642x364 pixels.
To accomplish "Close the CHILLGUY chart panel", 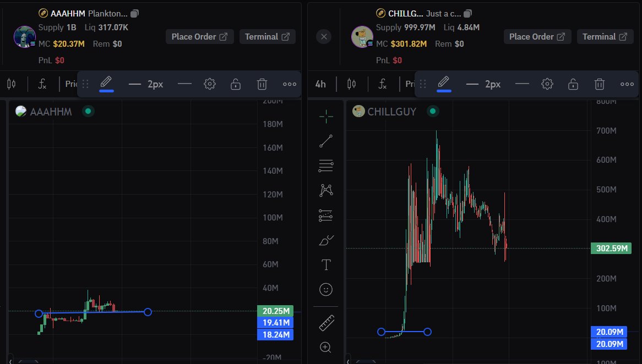I will [x=324, y=37].
